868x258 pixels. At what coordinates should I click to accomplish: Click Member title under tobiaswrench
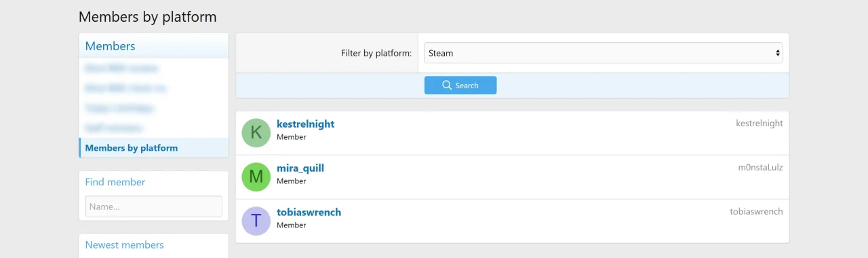pos(292,225)
